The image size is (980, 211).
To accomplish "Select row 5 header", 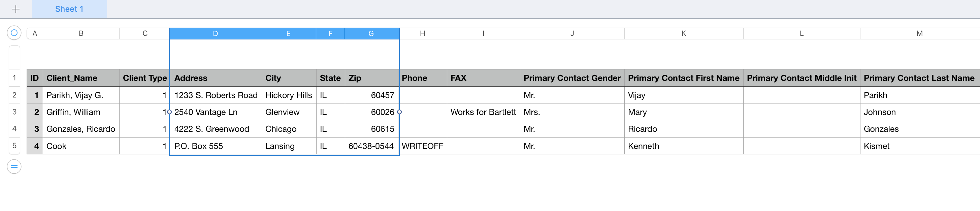I will coord(14,146).
